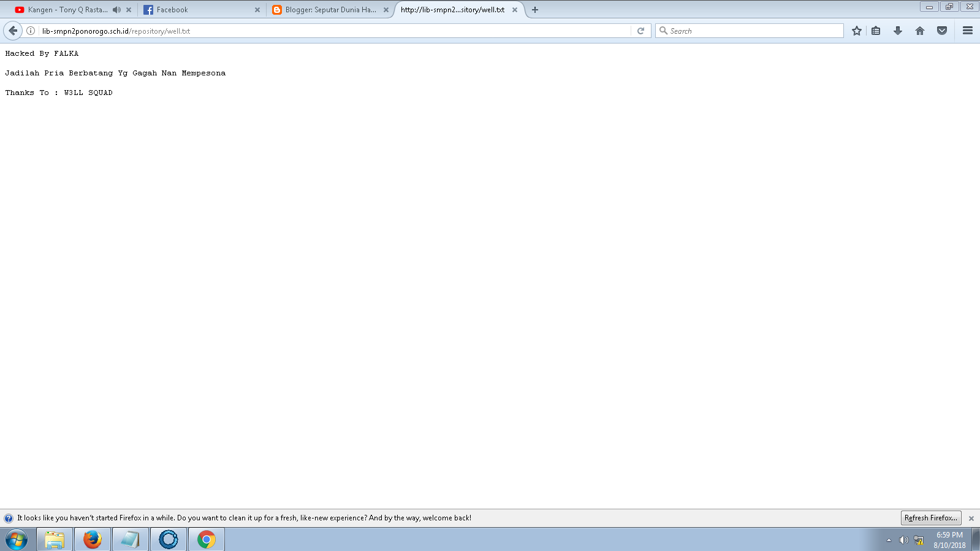Bookmark this page with the star icon
The width and height of the screenshot is (980, 551).
(857, 31)
